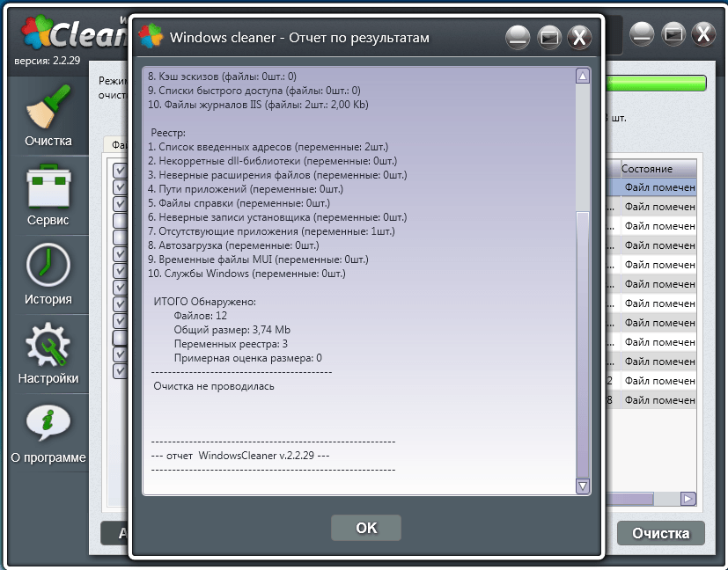Click the report line 8. Кэш эскизов
This screenshot has height=570, width=728.
point(222,77)
